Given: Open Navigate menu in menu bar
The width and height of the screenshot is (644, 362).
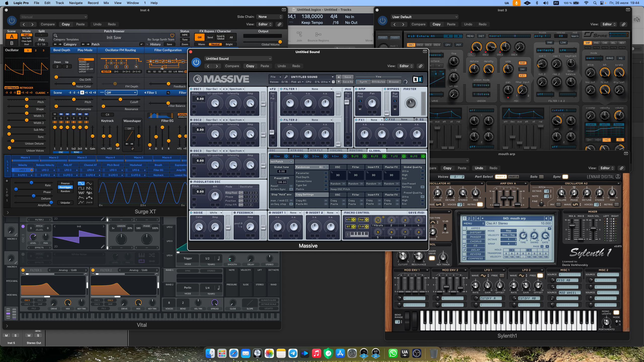Looking at the screenshot, I should tap(76, 3).
